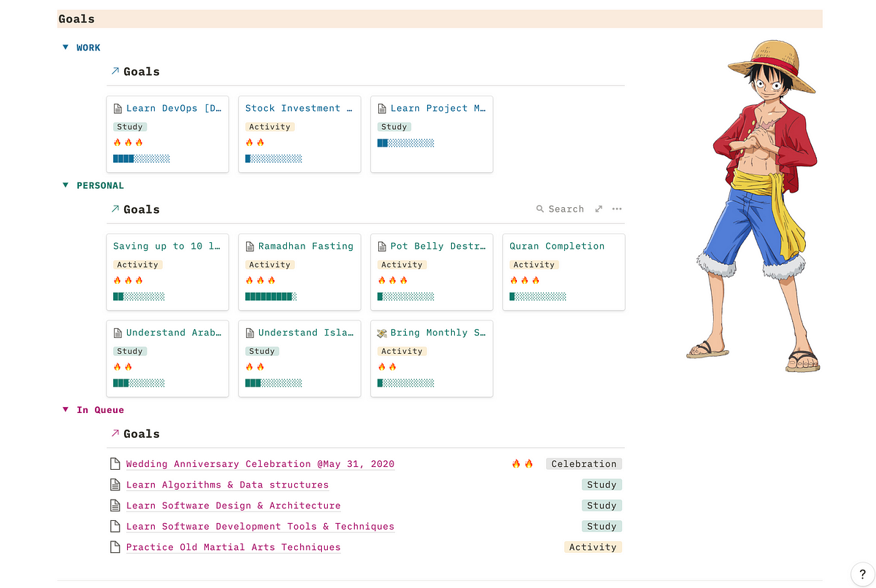
Task: Open Learn Software Development Tools & Techniques
Action: coord(260,527)
